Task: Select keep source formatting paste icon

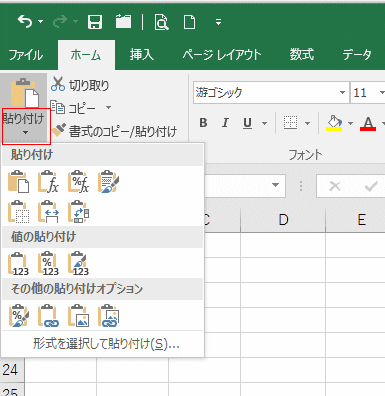Action: point(108,182)
